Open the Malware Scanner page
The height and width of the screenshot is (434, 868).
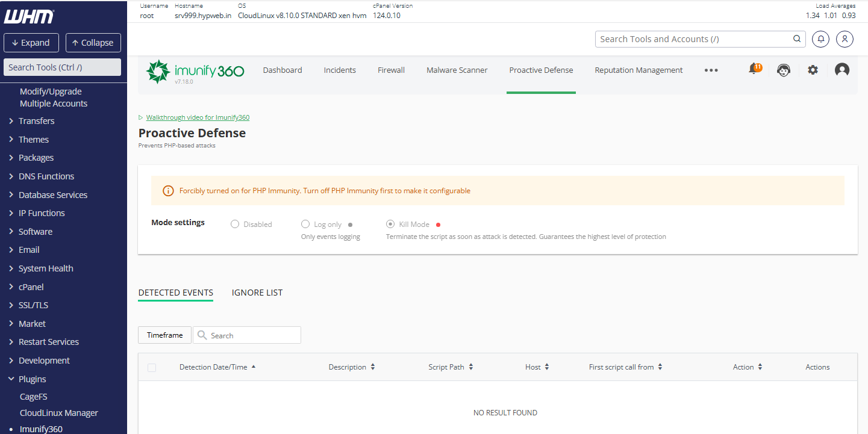[457, 70]
